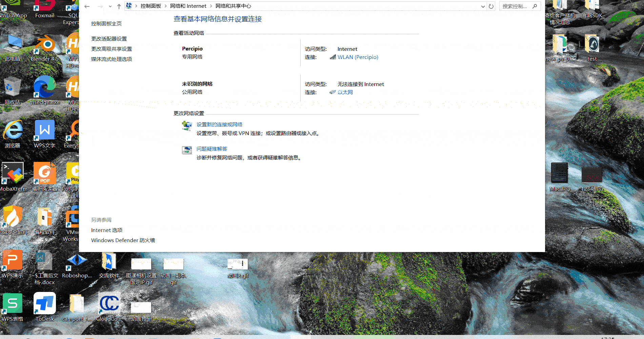The width and height of the screenshot is (644, 339).
Task: Open the ToDesk remote desktop app
Action: click(44, 303)
